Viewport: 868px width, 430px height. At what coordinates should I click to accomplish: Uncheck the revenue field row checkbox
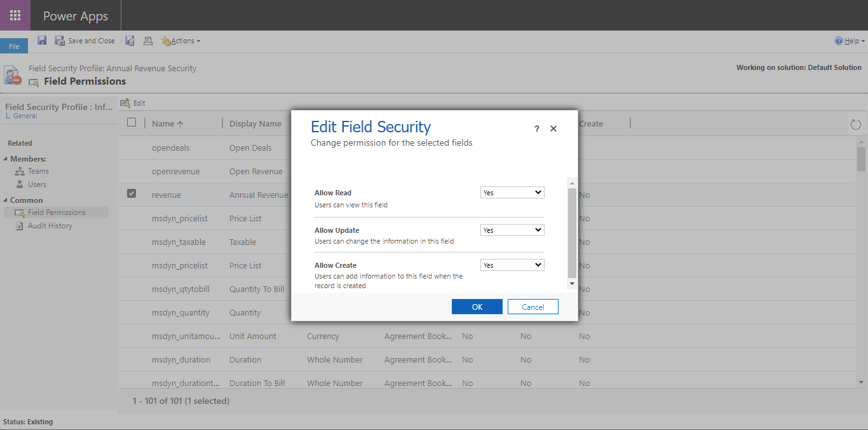pyautogui.click(x=132, y=193)
